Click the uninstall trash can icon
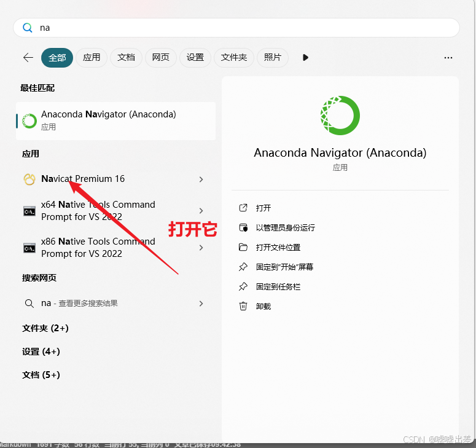Image resolution: width=476 pixels, height=448 pixels. click(x=243, y=306)
